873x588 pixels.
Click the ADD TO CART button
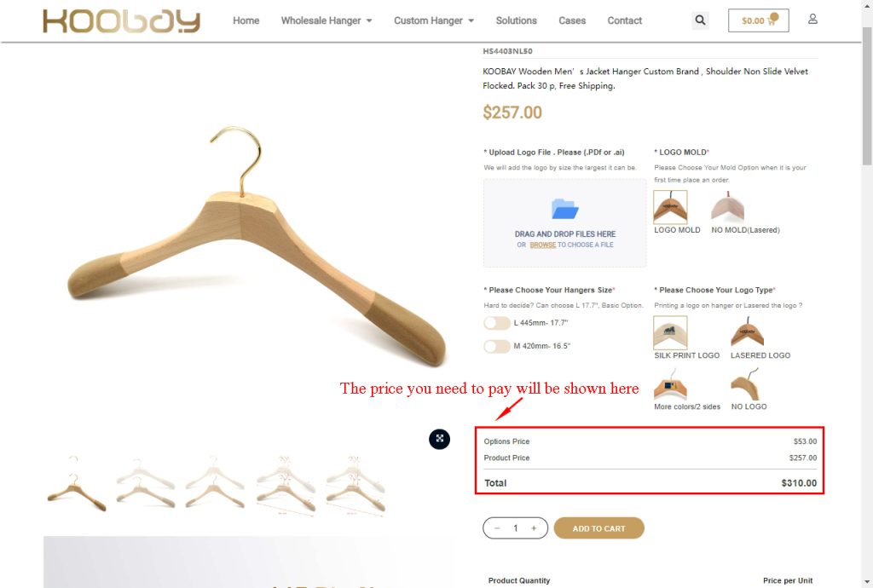coord(599,528)
